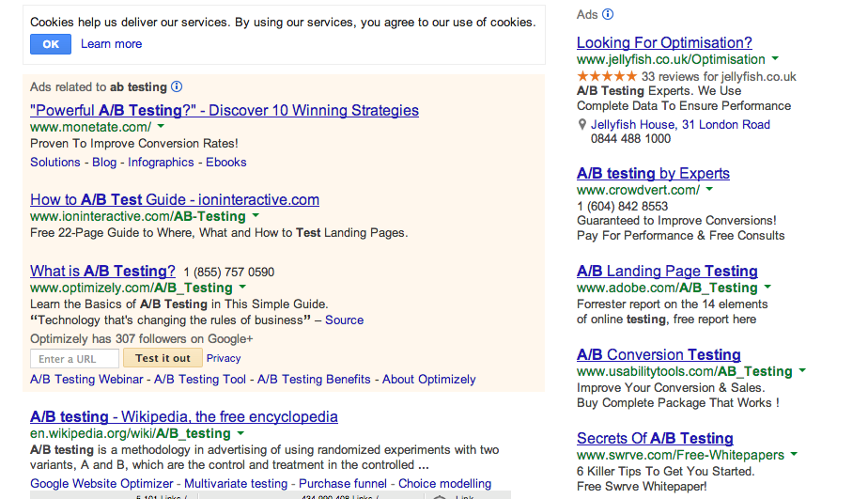Viewport: 868px width, 499px height.
Task: Open 'A/B Testing Webinar' sitelink
Action: [x=86, y=380]
